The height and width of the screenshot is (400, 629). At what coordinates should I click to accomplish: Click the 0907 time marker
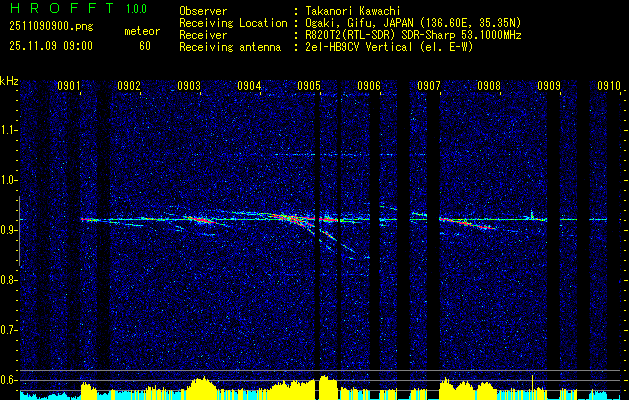[428, 85]
